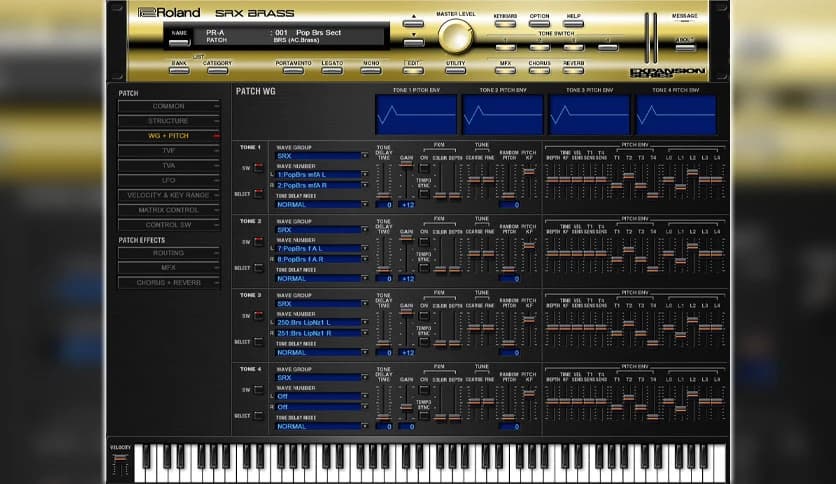Open the UTILITY menu button

[455, 70]
